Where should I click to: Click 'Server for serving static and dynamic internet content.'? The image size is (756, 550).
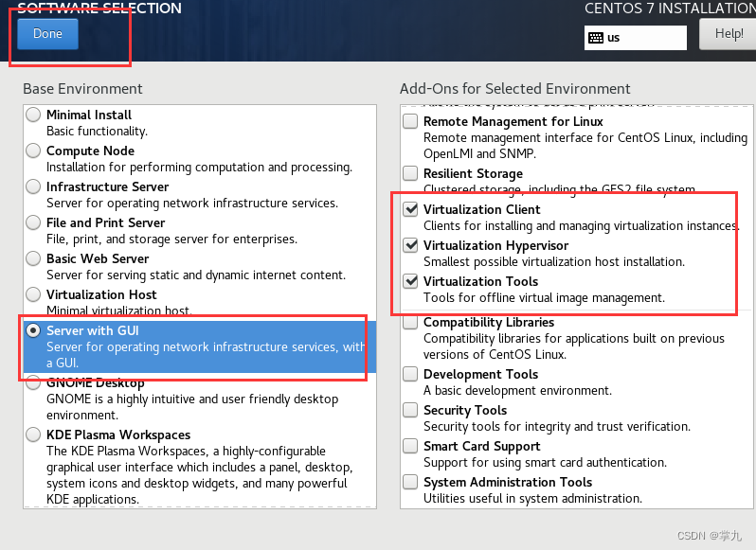point(196,275)
